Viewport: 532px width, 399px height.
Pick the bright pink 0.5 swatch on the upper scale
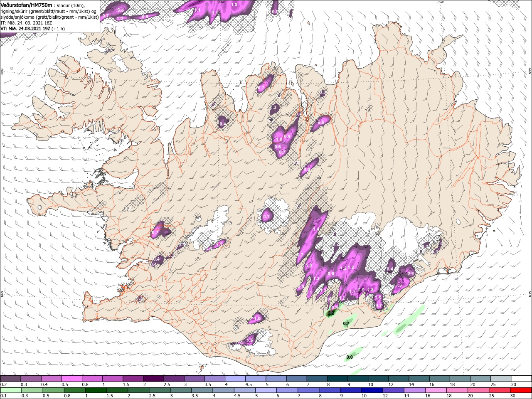tap(71, 379)
